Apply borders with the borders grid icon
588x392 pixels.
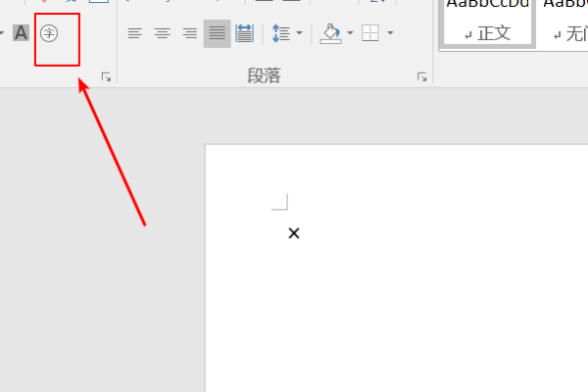tap(370, 33)
